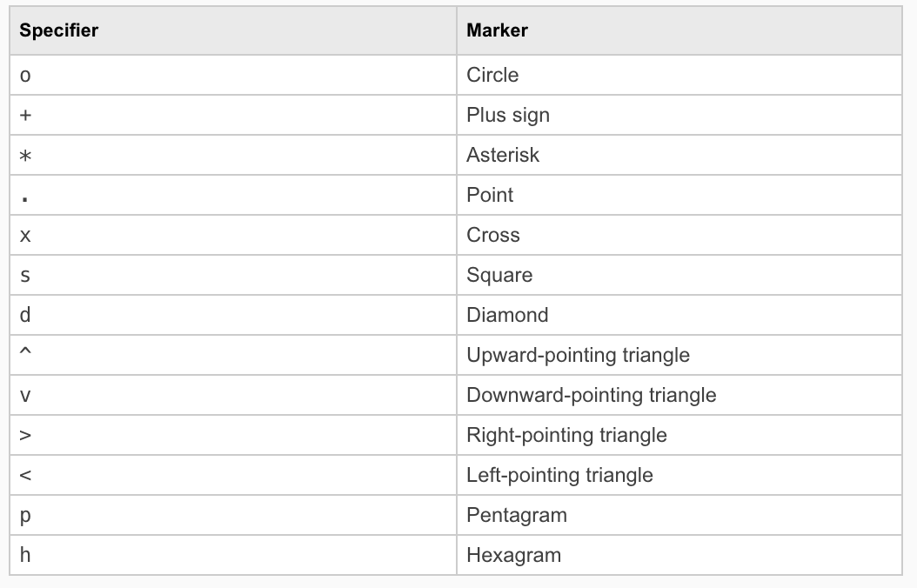Select the Circle marker cell
917x588 pixels.
492,75
